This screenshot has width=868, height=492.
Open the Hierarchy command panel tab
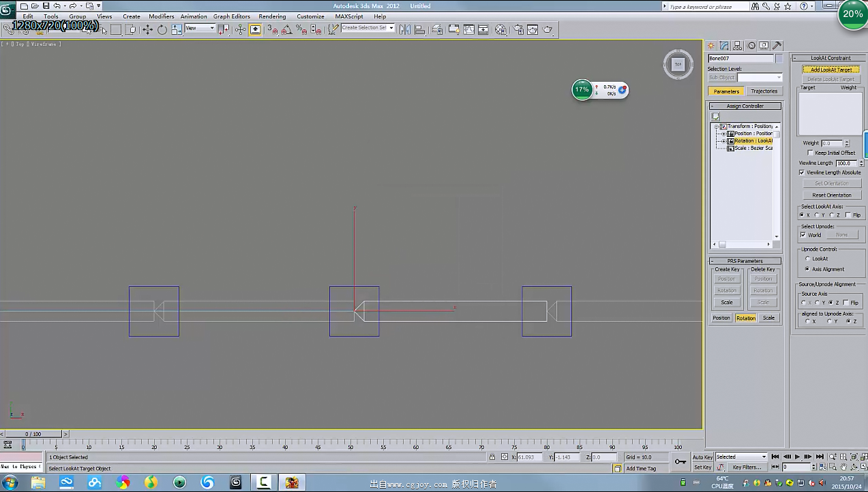click(738, 46)
